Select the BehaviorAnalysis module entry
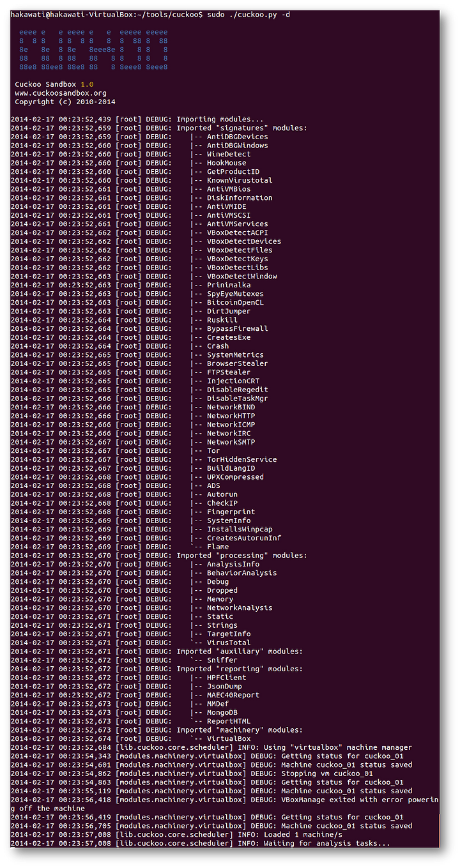Viewport: 460px width, 868px height. coord(241,573)
